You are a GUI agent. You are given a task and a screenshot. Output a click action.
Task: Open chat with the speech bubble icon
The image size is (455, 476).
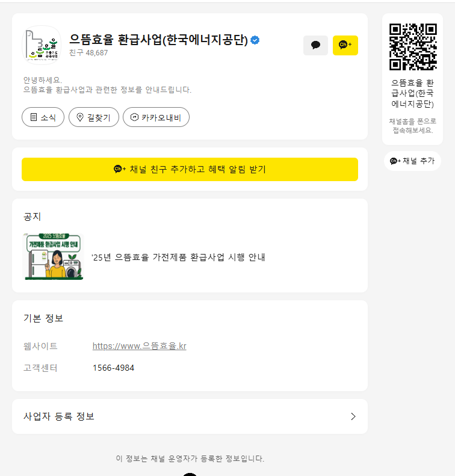tap(315, 45)
